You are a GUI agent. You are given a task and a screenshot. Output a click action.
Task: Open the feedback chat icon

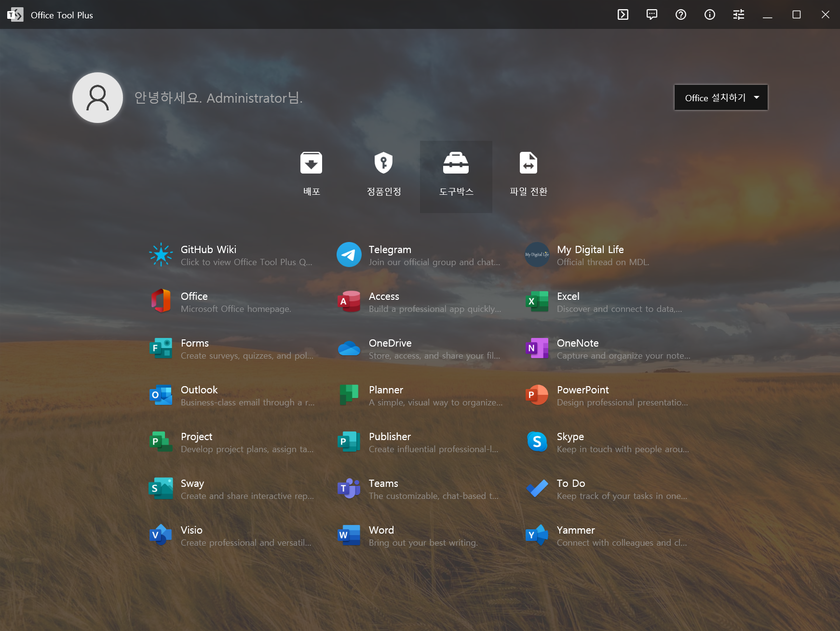pos(652,14)
